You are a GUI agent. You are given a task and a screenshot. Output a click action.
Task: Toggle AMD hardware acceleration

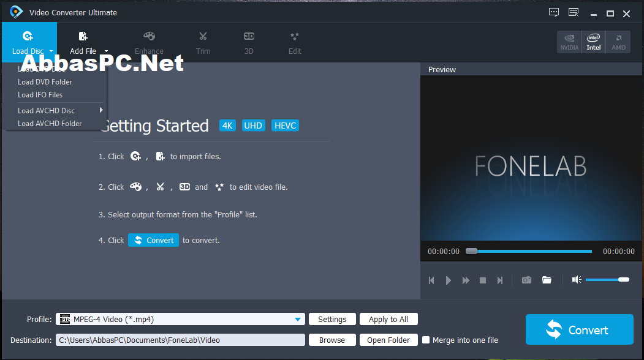tap(618, 42)
